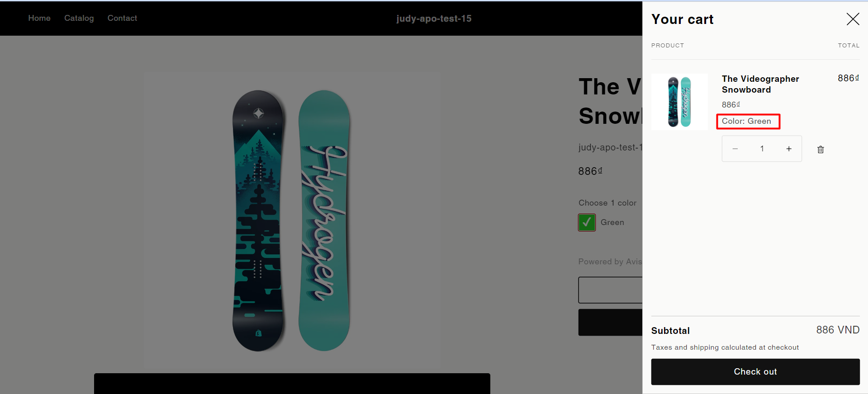Open The Videographer Snowboard link in cart

point(760,84)
